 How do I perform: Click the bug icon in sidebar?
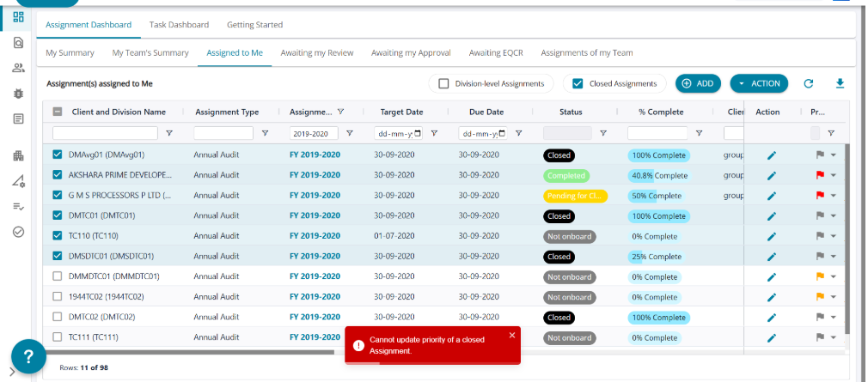click(18, 93)
